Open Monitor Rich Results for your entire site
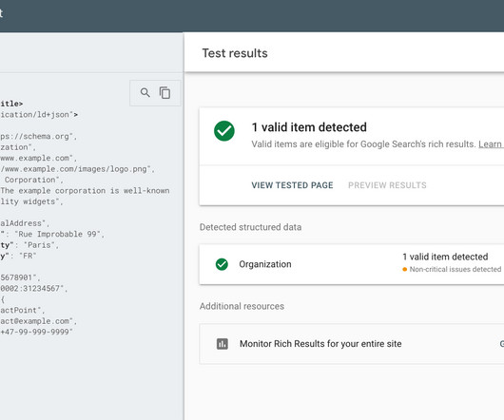The height and width of the screenshot is (420, 504). [352, 344]
